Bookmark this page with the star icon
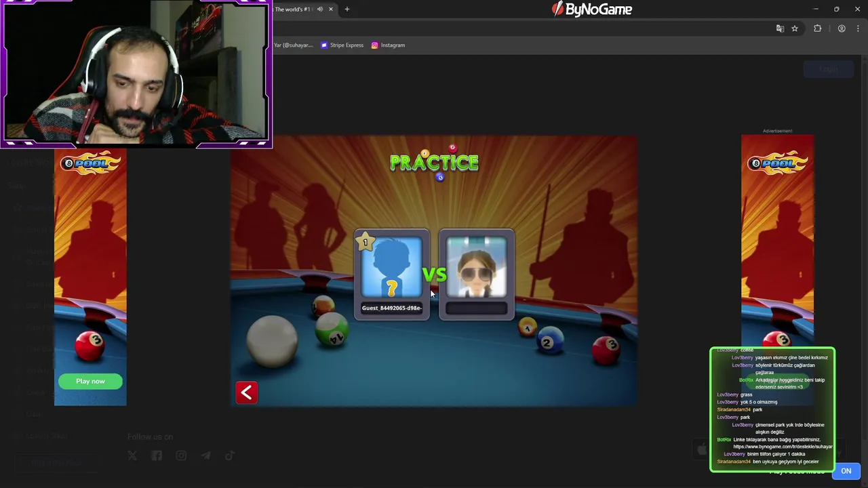868x488 pixels. 795,28
